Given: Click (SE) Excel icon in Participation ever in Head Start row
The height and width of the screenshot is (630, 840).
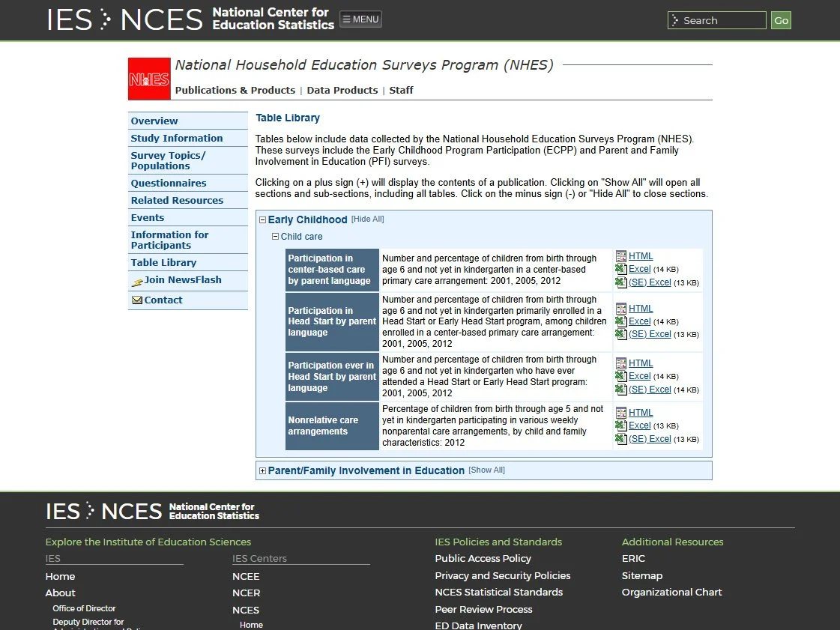Looking at the screenshot, I should [x=621, y=390].
